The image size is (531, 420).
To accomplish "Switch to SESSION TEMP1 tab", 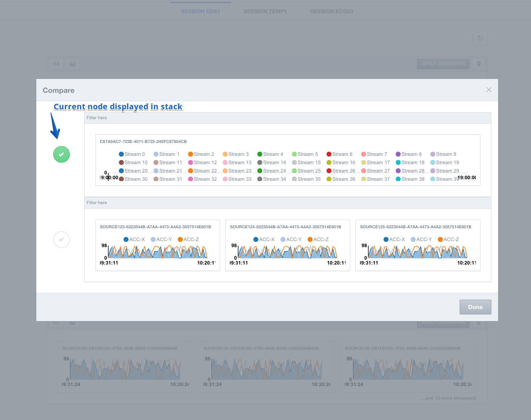I will click(x=265, y=11).
